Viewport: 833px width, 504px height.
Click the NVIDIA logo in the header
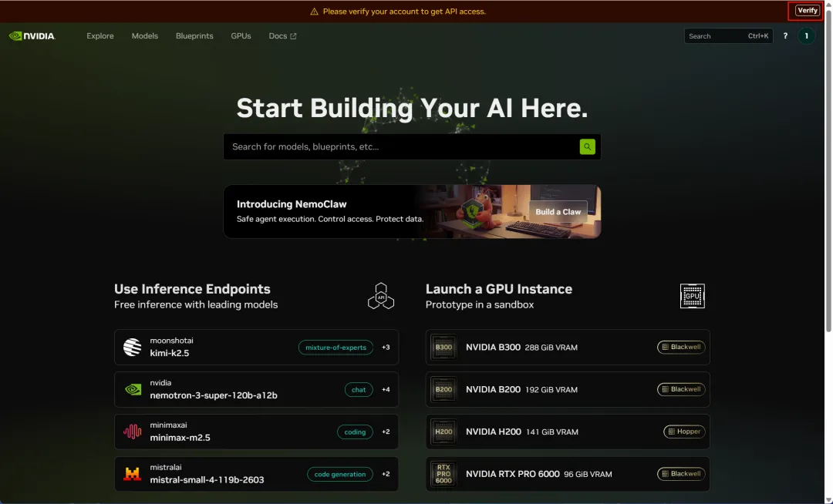click(x=32, y=36)
